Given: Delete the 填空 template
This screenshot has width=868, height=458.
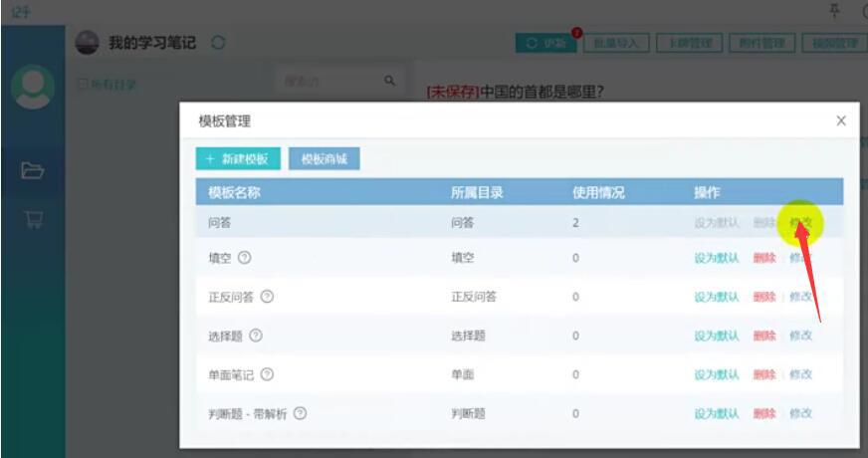Looking at the screenshot, I should click(x=764, y=258).
